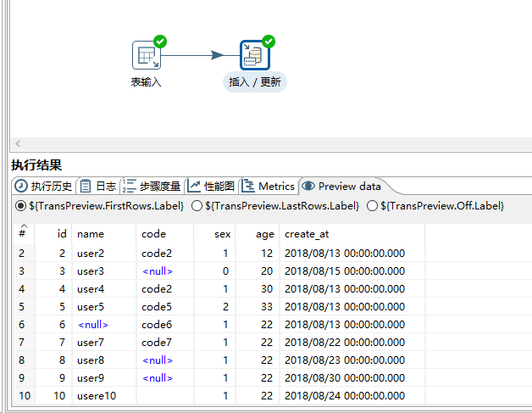Click the sex column header
532x413 pixels.
point(214,234)
